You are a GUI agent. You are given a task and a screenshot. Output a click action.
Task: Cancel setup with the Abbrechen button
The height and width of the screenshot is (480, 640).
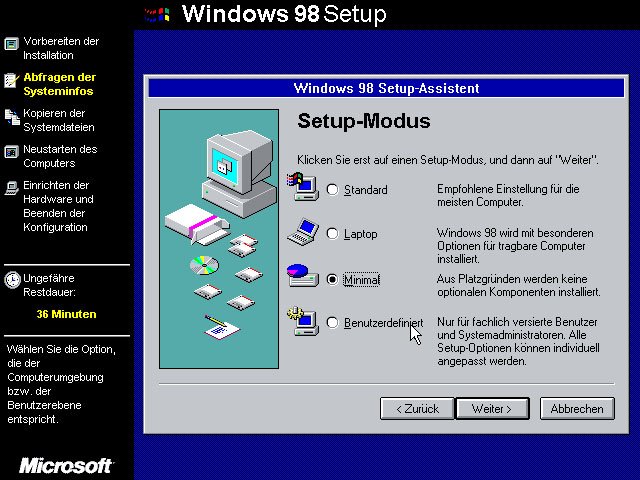(577, 408)
